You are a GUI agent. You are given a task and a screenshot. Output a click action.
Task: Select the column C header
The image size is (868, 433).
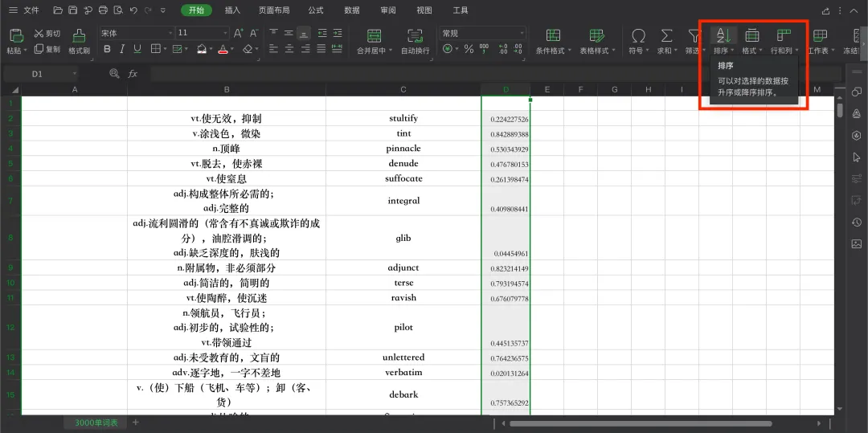(403, 90)
